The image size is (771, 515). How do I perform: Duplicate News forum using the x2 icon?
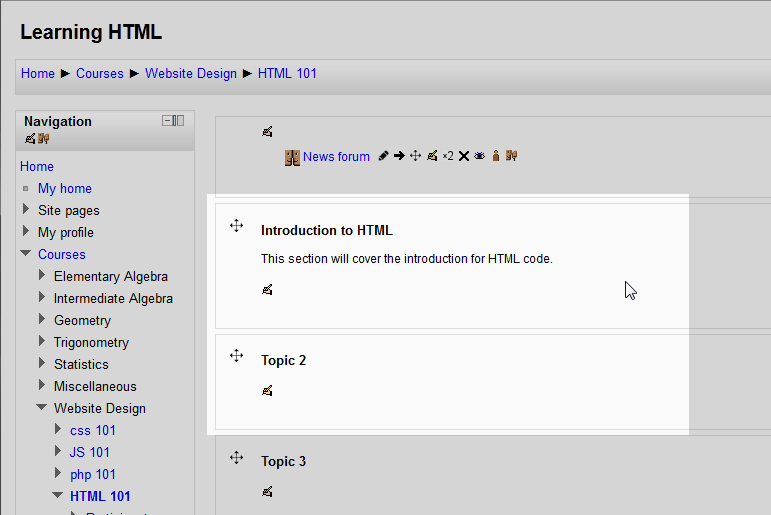click(x=448, y=156)
